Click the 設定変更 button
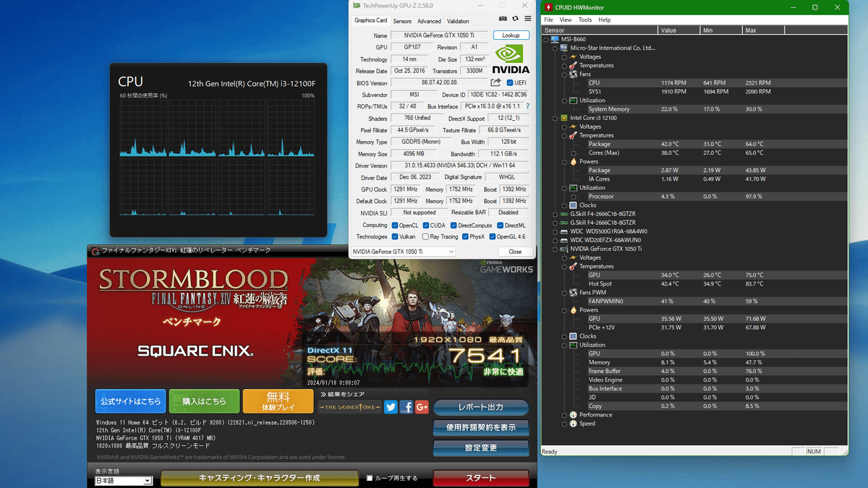868x488 pixels. [x=481, y=448]
